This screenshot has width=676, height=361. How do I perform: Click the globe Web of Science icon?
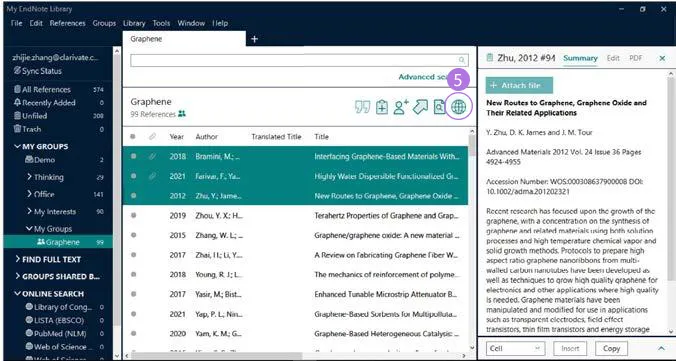pyautogui.click(x=458, y=107)
